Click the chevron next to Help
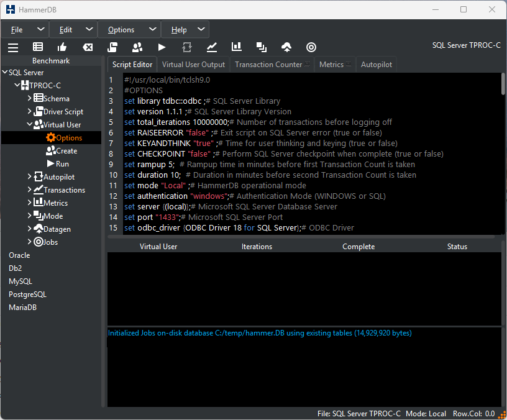This screenshot has height=420, width=507. tap(201, 29)
